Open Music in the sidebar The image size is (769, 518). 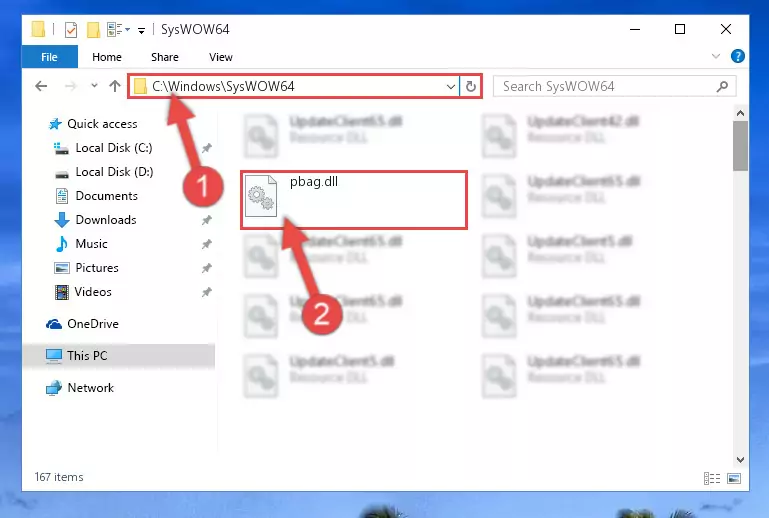(81, 244)
